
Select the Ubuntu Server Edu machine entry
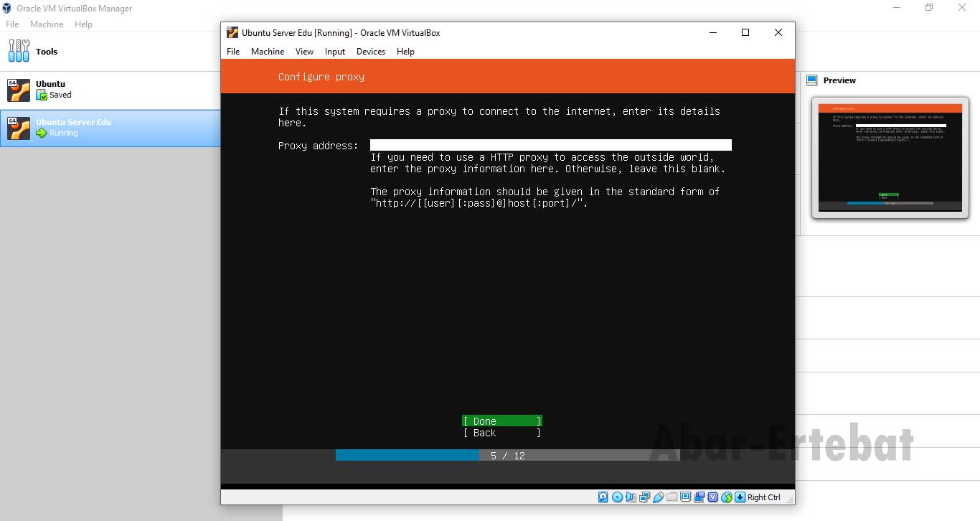[110, 128]
